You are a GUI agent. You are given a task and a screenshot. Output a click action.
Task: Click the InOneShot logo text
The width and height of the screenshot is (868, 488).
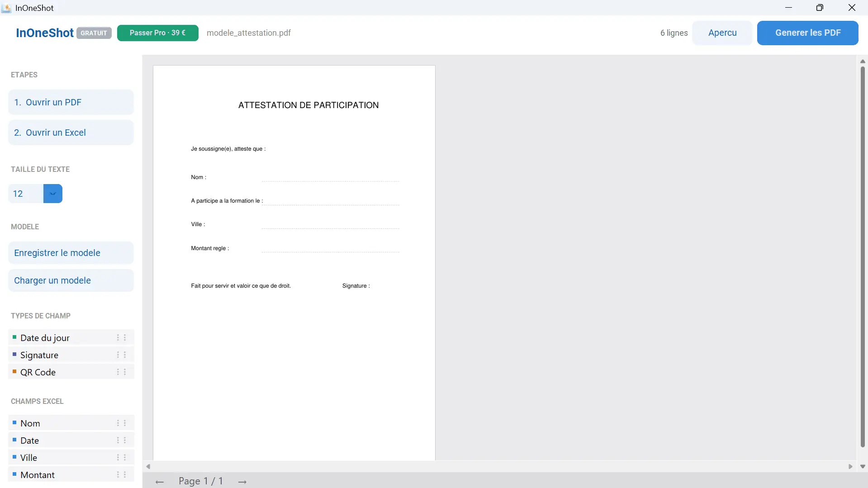(x=45, y=33)
